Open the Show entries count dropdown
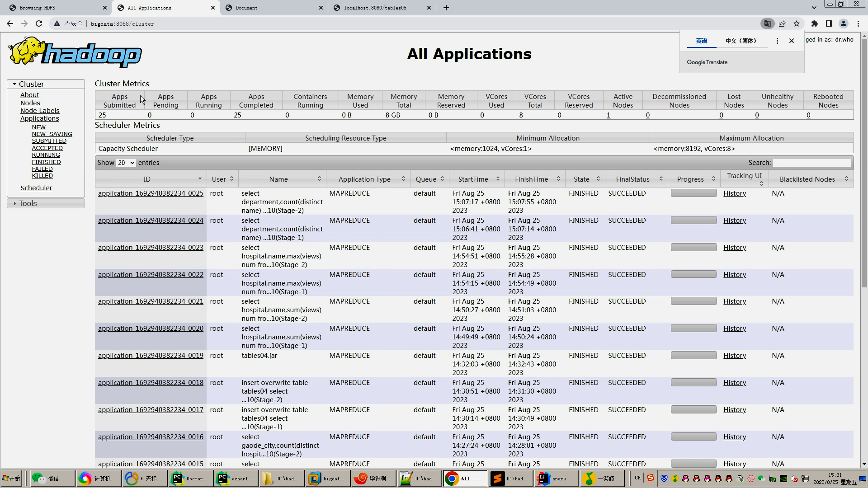The image size is (868, 488). click(126, 163)
